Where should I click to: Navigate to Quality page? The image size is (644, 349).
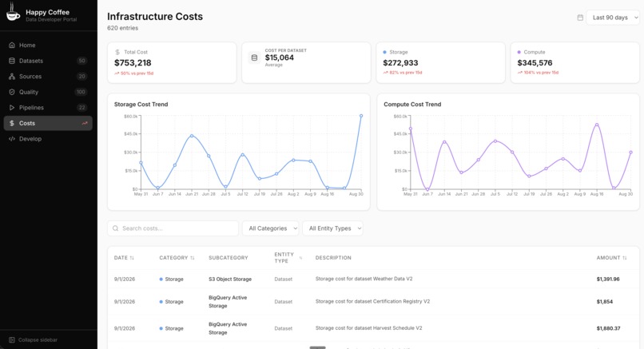click(x=48, y=92)
